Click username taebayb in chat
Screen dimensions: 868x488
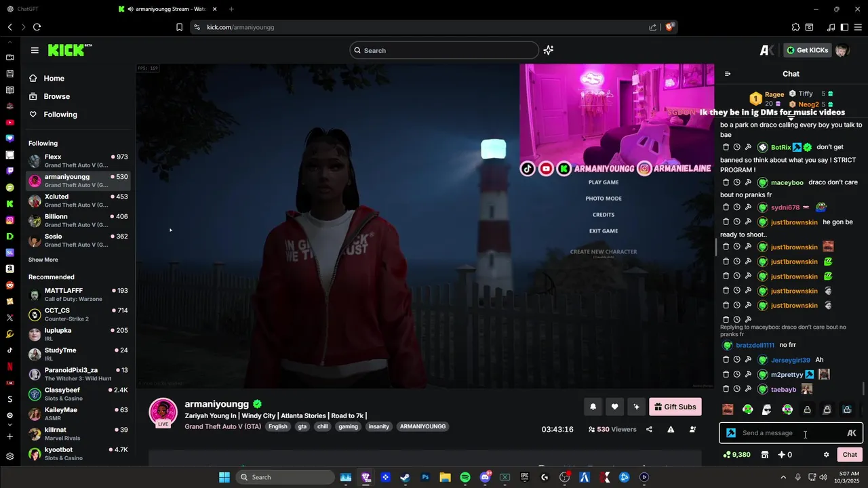pos(784,390)
